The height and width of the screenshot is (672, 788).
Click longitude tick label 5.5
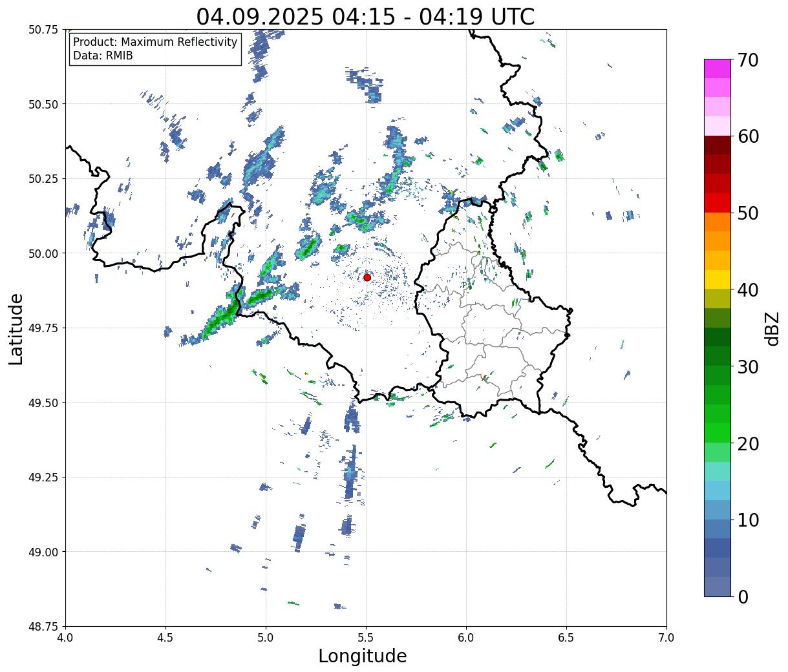click(x=366, y=638)
